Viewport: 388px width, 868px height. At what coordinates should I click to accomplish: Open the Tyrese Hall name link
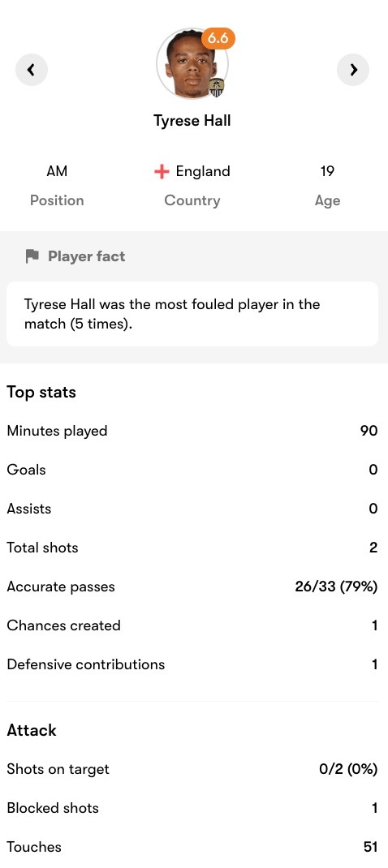pyautogui.click(x=192, y=121)
